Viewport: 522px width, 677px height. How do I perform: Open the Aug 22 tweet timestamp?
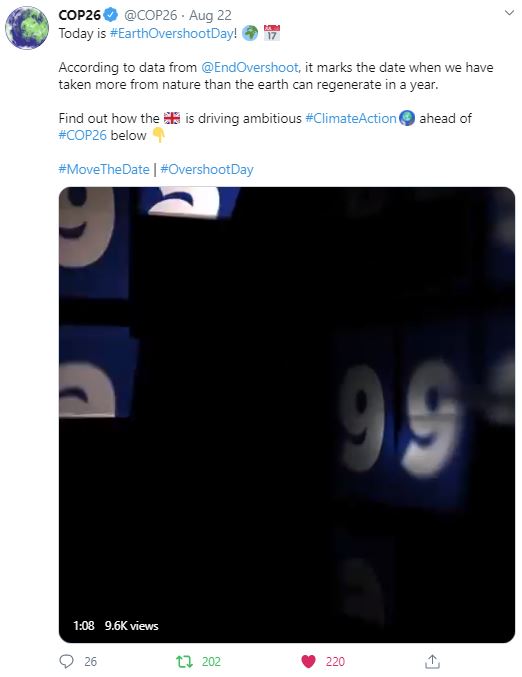click(210, 16)
